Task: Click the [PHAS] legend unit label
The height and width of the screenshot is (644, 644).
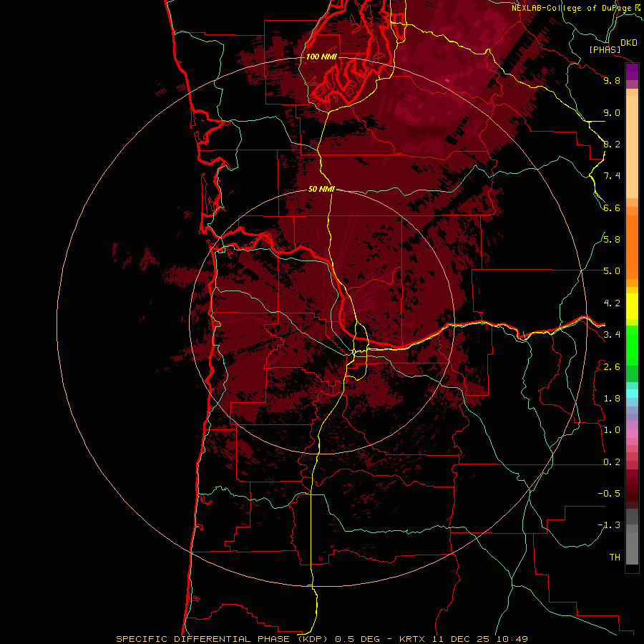Action: [x=605, y=49]
